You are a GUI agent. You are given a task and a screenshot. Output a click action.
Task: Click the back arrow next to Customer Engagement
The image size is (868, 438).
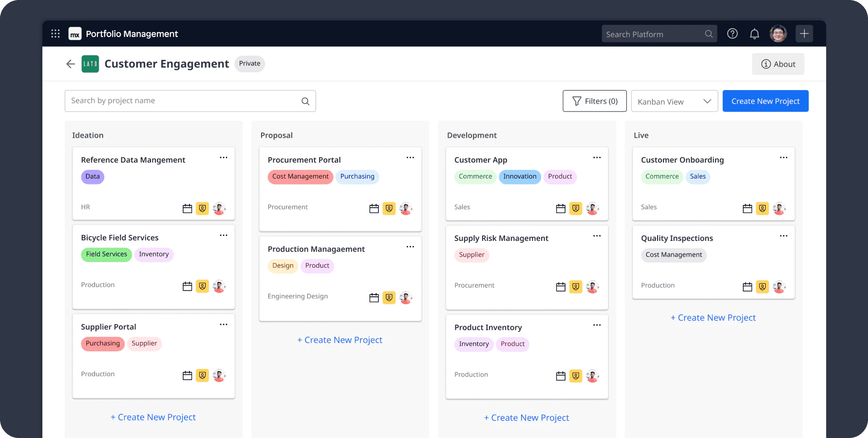70,64
